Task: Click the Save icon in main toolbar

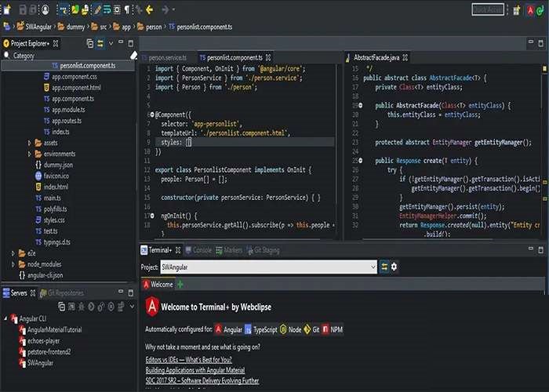Action: pos(23,9)
